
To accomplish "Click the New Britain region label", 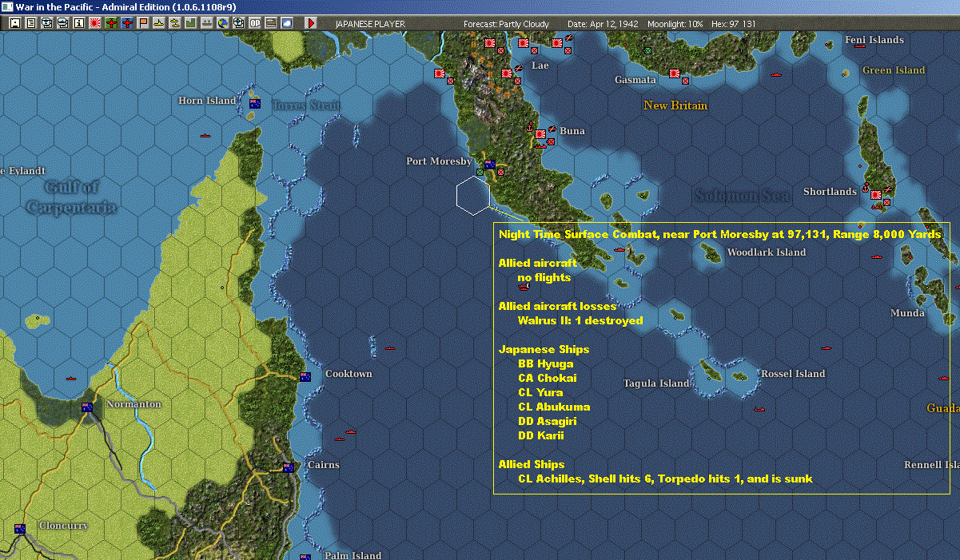I will click(x=675, y=105).
